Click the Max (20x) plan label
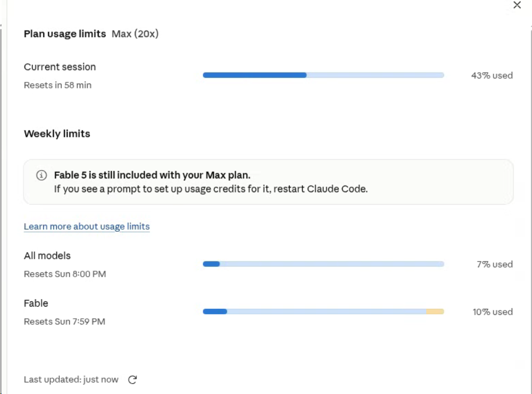The height and width of the screenshot is (394, 532). click(x=135, y=34)
